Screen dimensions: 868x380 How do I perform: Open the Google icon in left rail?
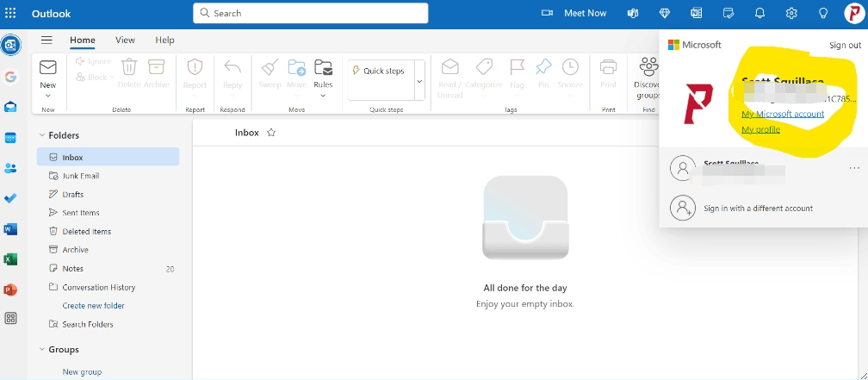[x=10, y=77]
